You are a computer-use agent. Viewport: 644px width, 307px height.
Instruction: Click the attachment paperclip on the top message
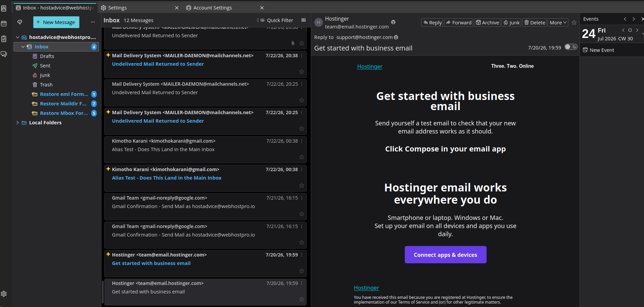293,43
